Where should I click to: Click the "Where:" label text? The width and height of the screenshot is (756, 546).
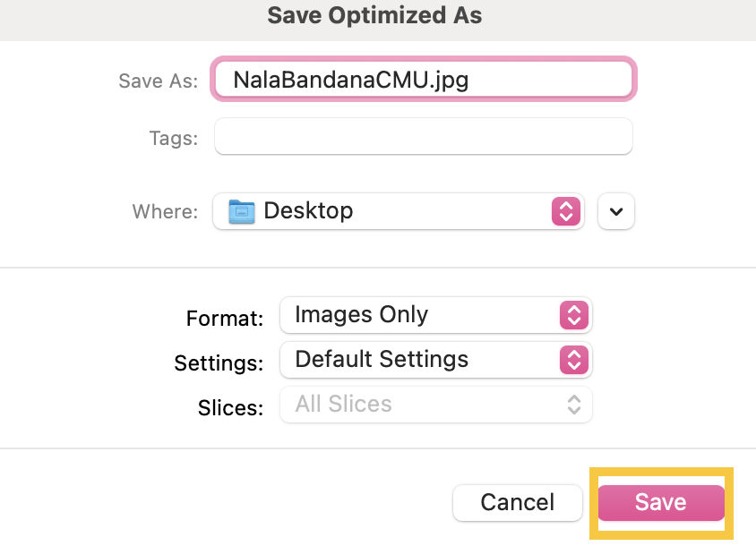[x=165, y=211]
